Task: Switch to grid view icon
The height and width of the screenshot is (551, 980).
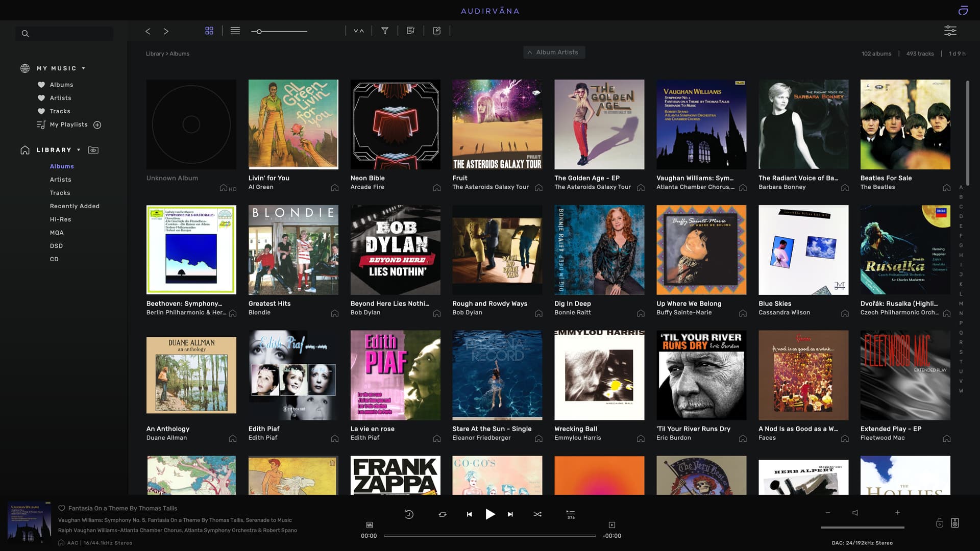Action: click(x=209, y=31)
